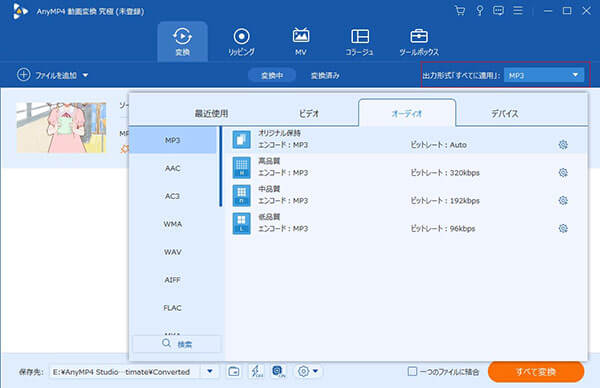Select the ビットレート：320kbps text

(x=445, y=173)
